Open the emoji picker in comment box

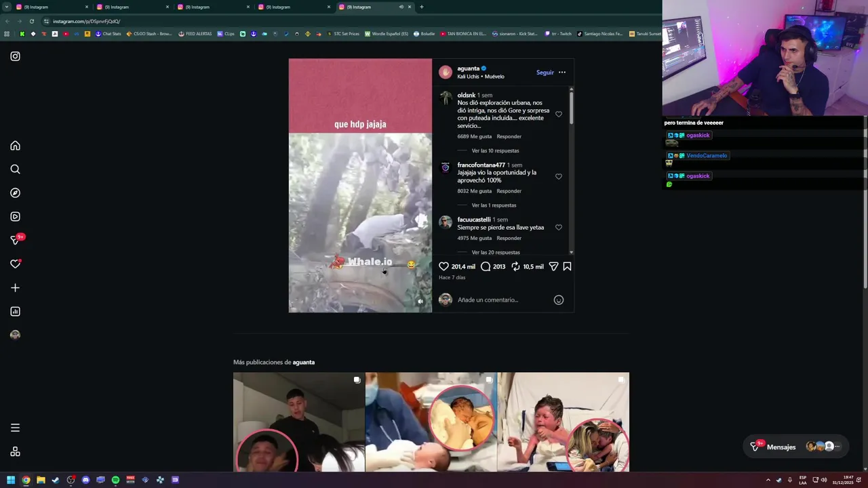click(x=559, y=300)
